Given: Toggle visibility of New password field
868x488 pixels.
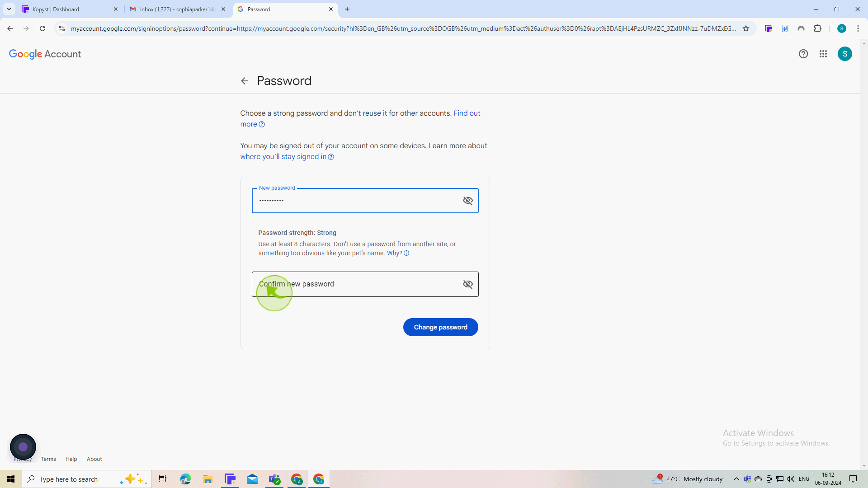Looking at the screenshot, I should (x=468, y=201).
